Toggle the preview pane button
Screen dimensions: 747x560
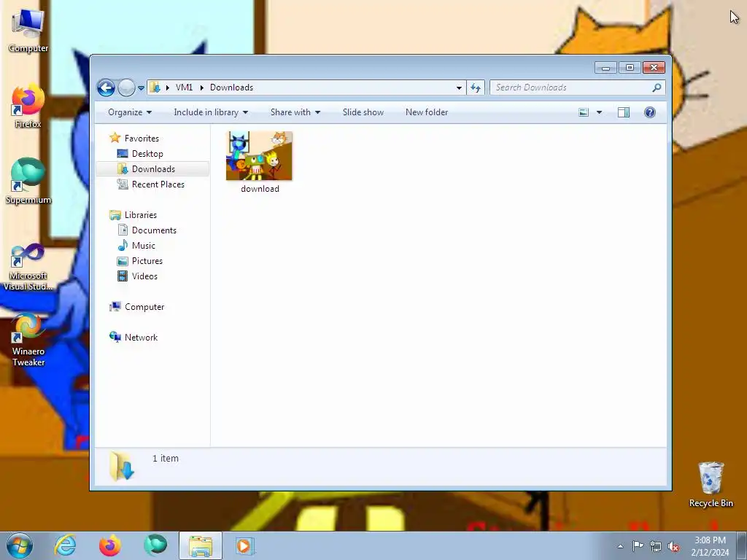pos(624,112)
